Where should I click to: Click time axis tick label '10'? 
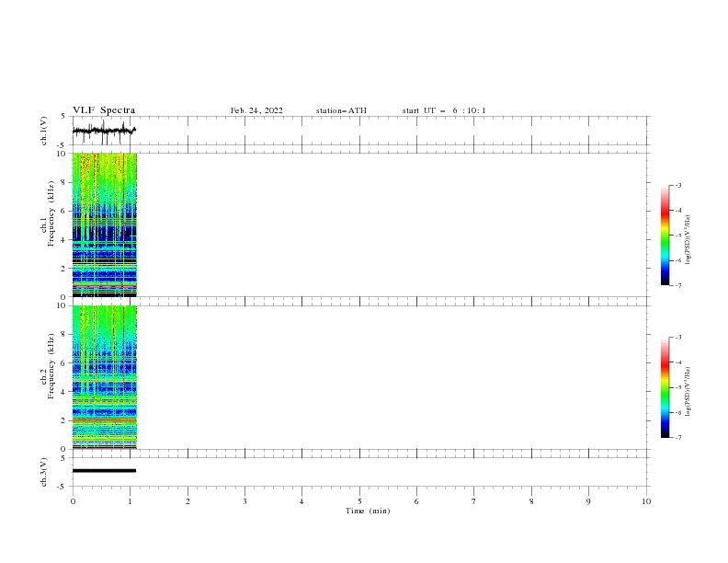[x=646, y=501]
